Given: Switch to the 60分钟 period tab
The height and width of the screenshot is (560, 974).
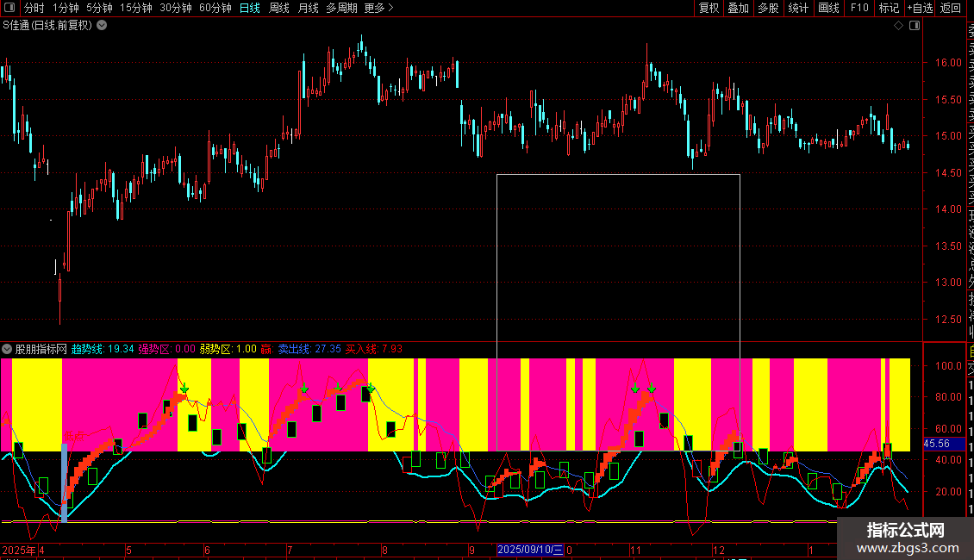Looking at the screenshot, I should pyautogui.click(x=215, y=8).
